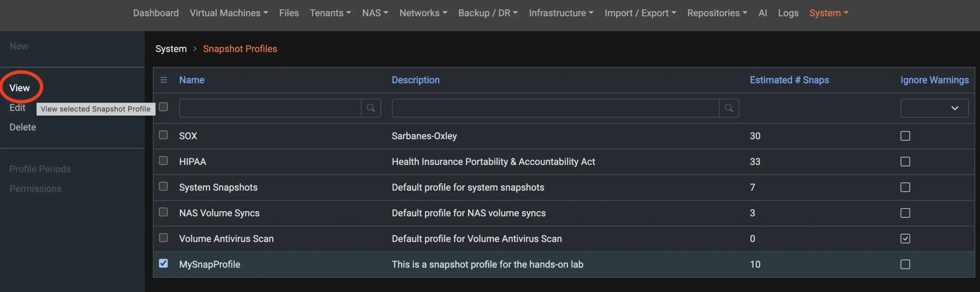The image size is (980, 292).
Task: Open the Ignore Warnings filter dropdown
Action: pyautogui.click(x=934, y=108)
